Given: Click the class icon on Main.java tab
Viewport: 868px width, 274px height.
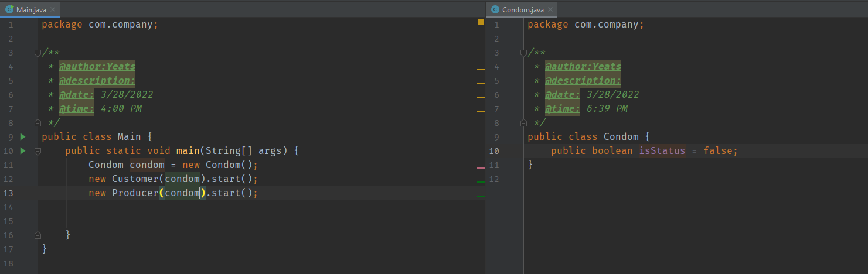Looking at the screenshot, I should pyautogui.click(x=9, y=9).
